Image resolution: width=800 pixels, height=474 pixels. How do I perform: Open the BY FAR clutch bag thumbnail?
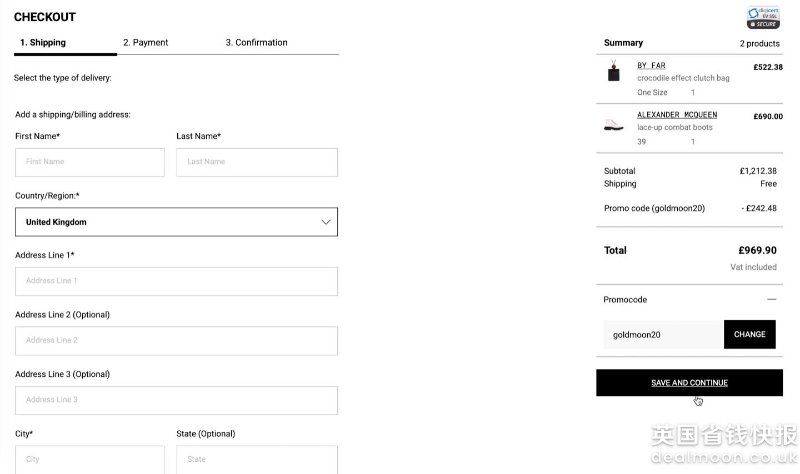(614, 71)
